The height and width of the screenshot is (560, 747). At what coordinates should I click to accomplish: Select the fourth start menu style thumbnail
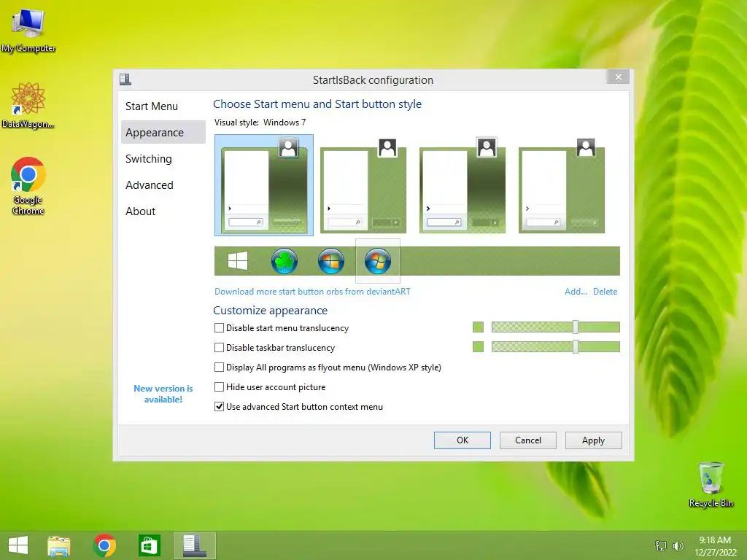[562, 186]
